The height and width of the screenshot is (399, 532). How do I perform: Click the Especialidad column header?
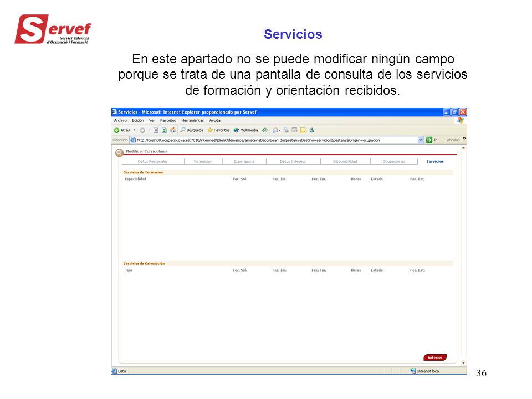pyautogui.click(x=135, y=179)
